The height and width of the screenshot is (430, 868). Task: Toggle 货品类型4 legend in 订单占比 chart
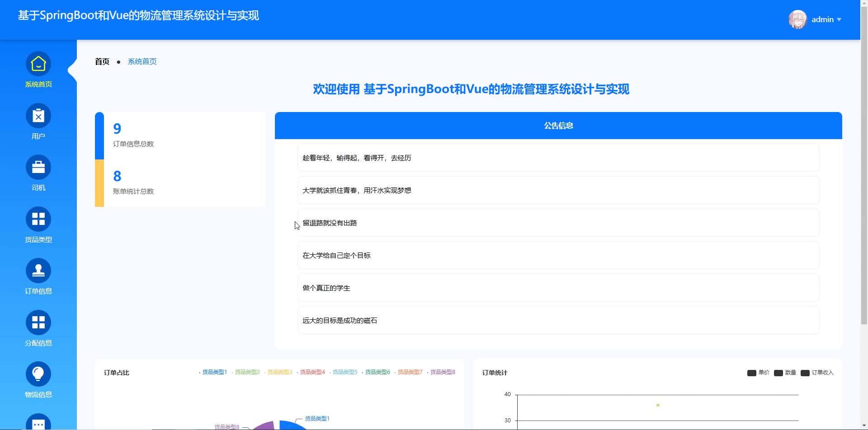312,372
